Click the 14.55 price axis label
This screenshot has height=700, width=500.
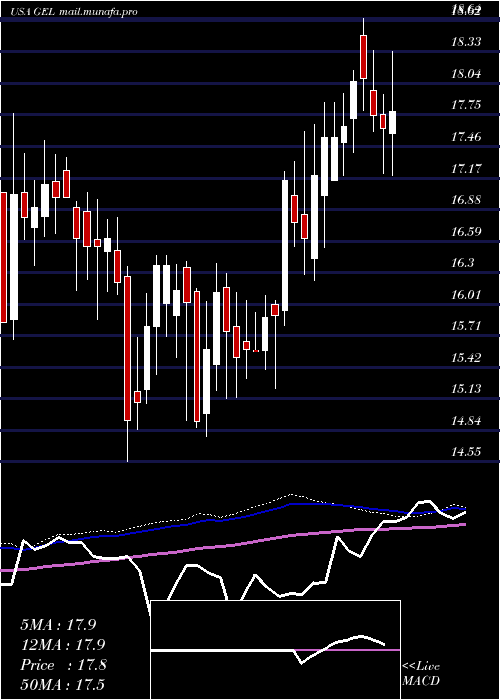point(466,452)
